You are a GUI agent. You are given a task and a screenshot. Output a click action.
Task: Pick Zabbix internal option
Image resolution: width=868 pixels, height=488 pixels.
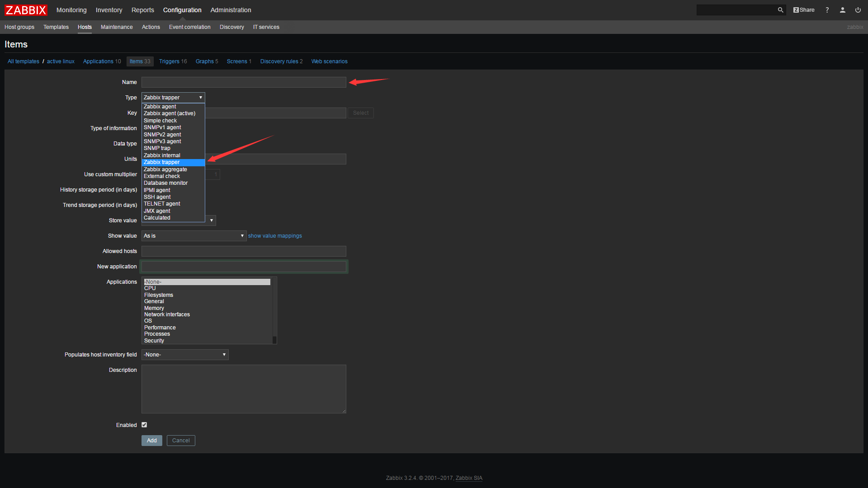[x=173, y=155]
